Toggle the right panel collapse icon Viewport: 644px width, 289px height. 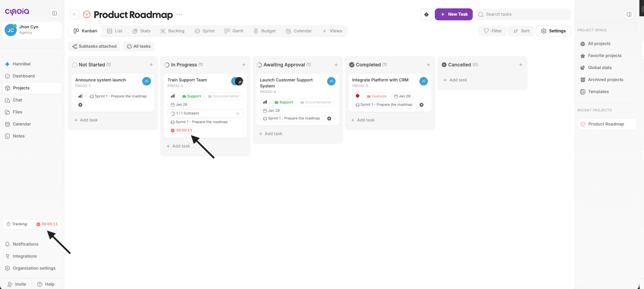[x=629, y=14]
